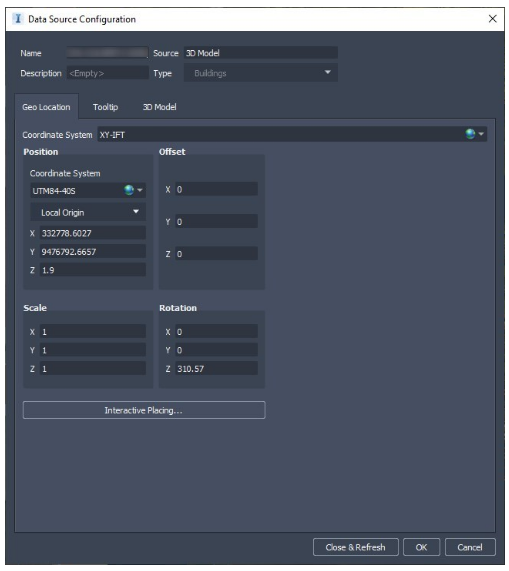Expand the Local Origin dropdown
509x571 pixels.
coord(136,212)
